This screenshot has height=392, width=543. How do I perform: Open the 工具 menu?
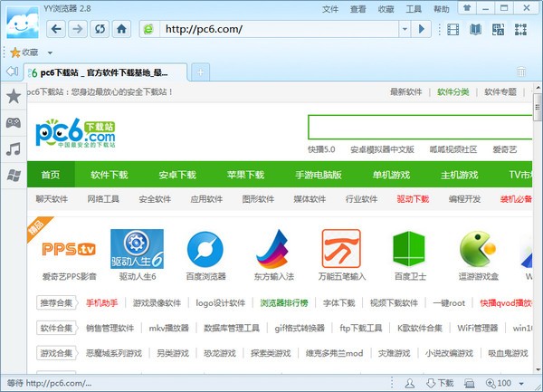414,9
